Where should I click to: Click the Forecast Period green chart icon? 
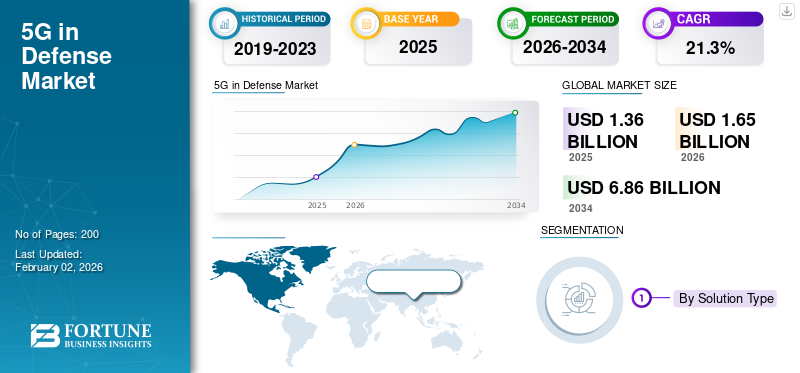[x=512, y=23]
